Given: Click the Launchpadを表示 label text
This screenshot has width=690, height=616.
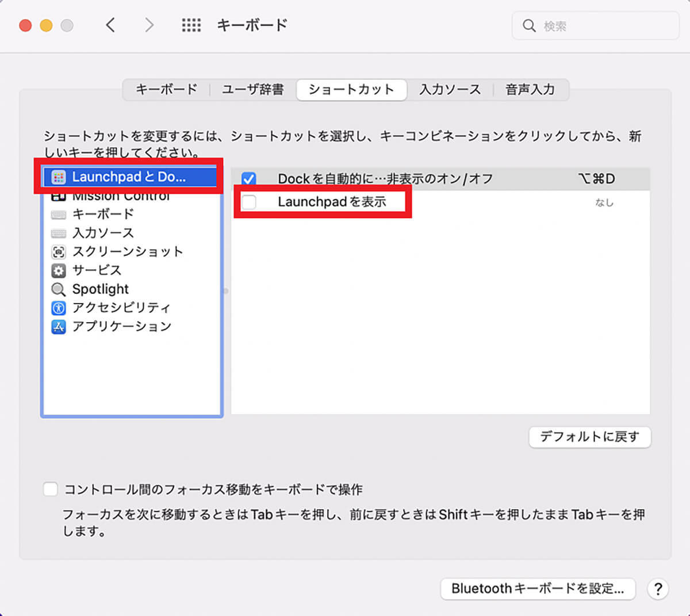Looking at the screenshot, I should coord(332,202).
